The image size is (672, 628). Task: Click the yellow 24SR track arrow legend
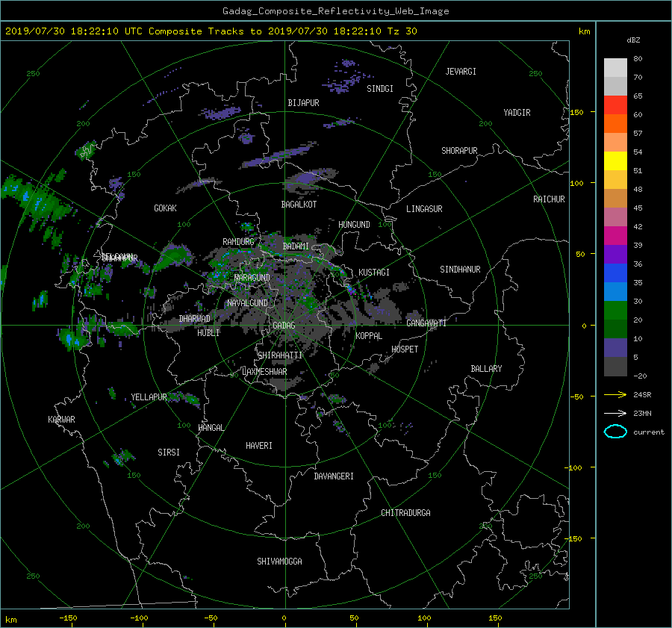(615, 394)
